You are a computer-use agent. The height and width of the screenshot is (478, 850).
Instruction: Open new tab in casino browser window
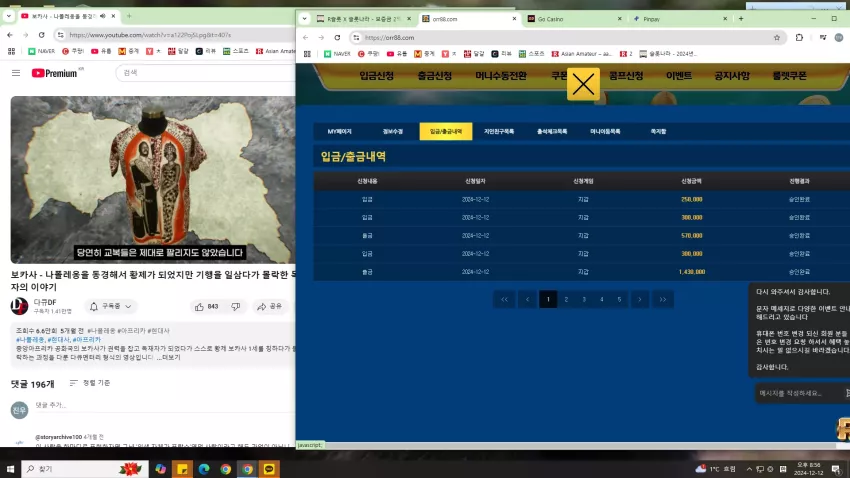click(x=741, y=19)
